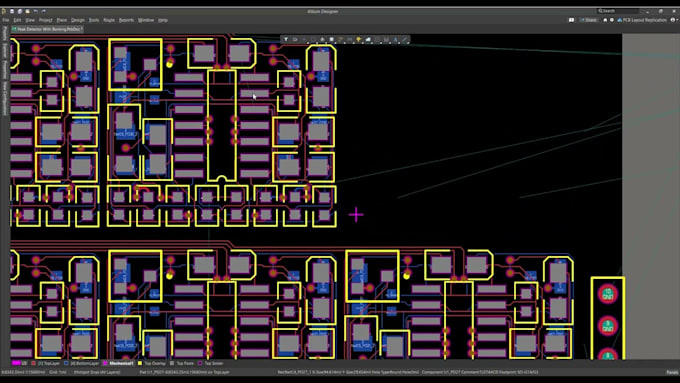
Task: Open the settings gear icon
Action: pos(612,20)
